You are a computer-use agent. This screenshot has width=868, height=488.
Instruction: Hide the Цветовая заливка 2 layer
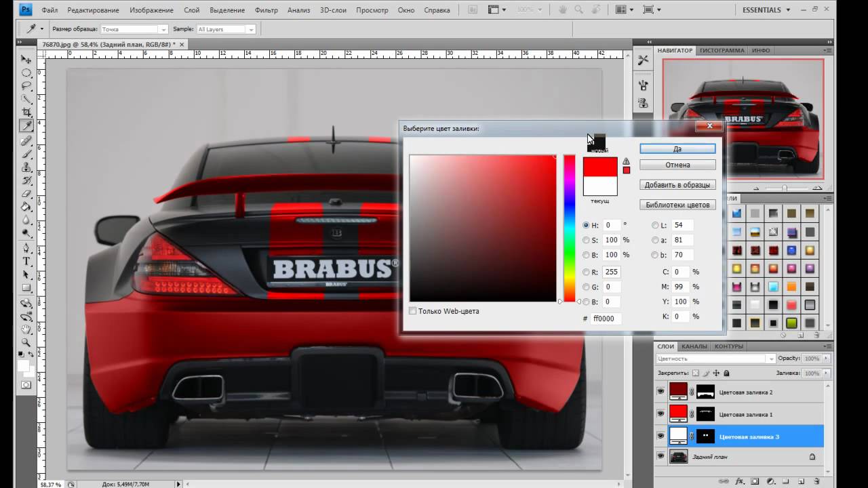(x=660, y=392)
